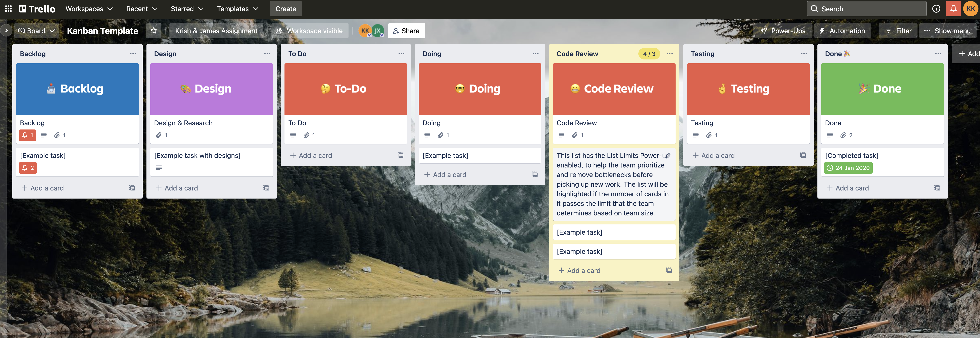Screen dimensions: 980x338
Task: Open the purple Design cover card
Action: point(211,89)
